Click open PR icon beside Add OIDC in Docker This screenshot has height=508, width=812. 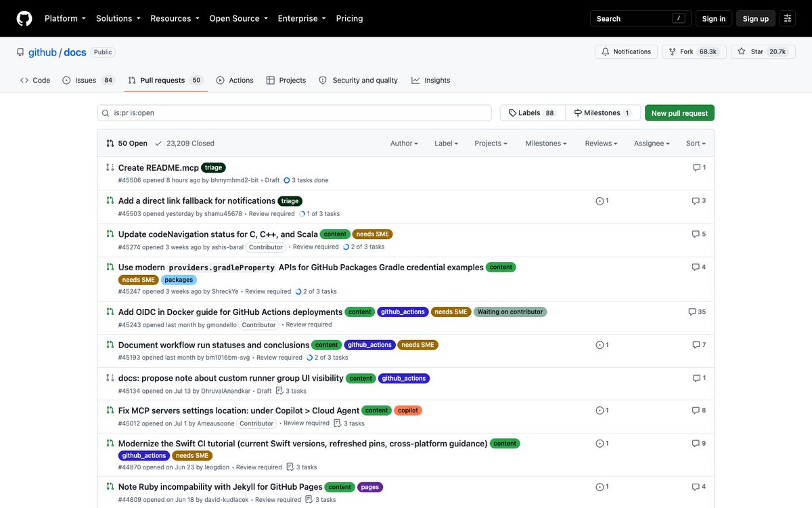pyautogui.click(x=110, y=312)
